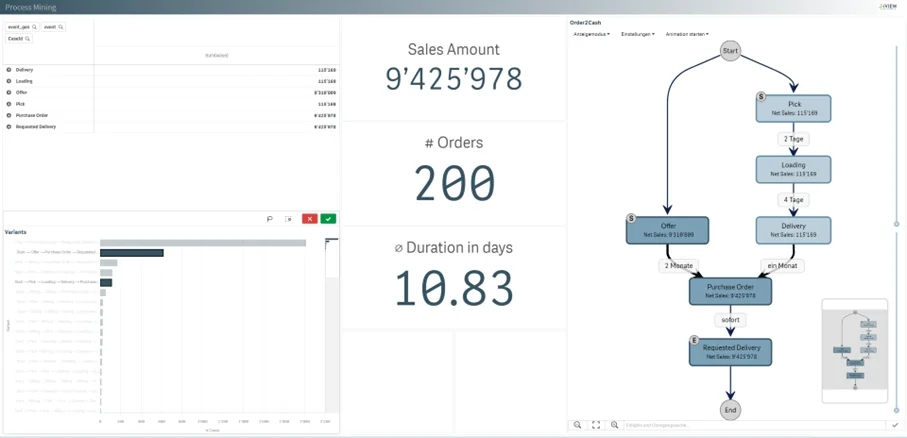Viewport: 907px width, 438px height.
Task: Click the zoom in magnifier icon
Action: pyautogui.click(x=614, y=425)
